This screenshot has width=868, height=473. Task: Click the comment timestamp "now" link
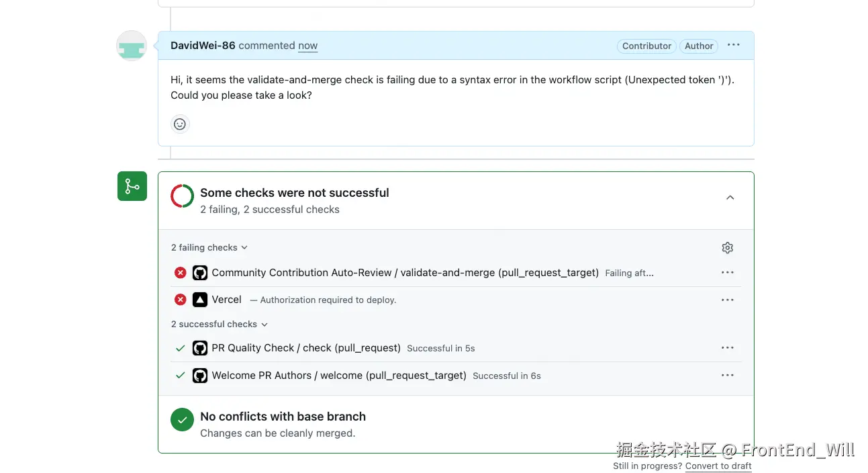pyautogui.click(x=308, y=46)
